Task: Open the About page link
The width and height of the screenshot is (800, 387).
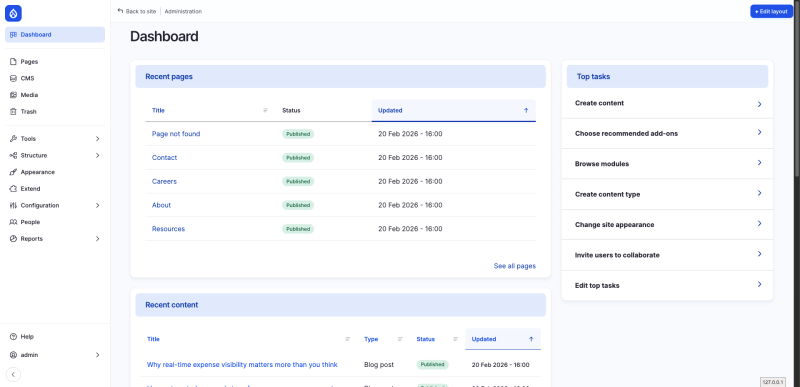Action: pos(161,205)
